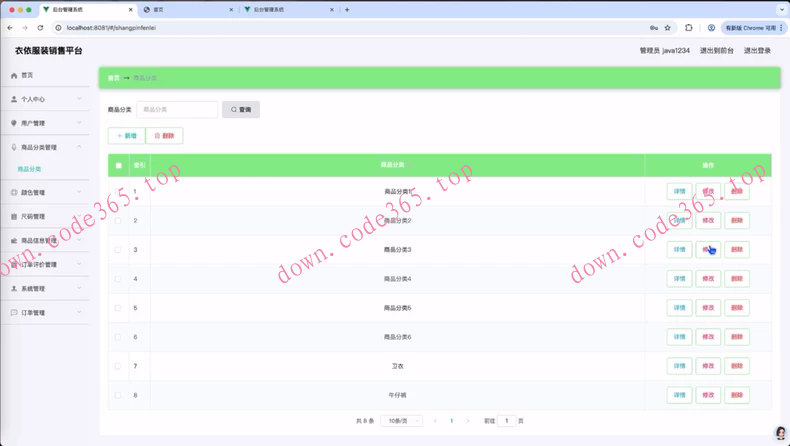Screen dimensions: 790x446
Task: Reload the page with refresh icon
Action: tap(40, 28)
